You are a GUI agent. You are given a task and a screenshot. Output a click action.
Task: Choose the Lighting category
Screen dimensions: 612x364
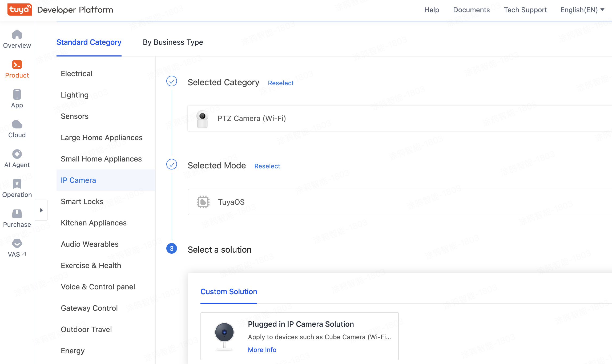coord(106,95)
